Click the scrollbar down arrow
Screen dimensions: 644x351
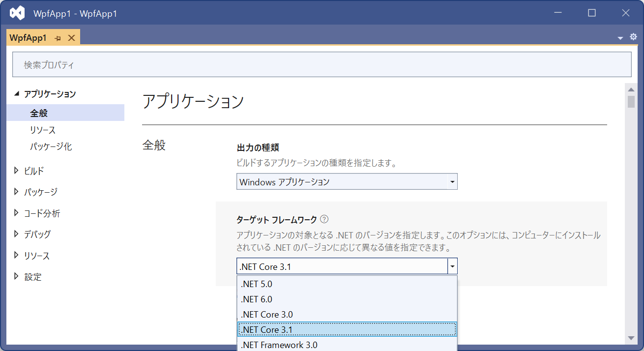631,338
